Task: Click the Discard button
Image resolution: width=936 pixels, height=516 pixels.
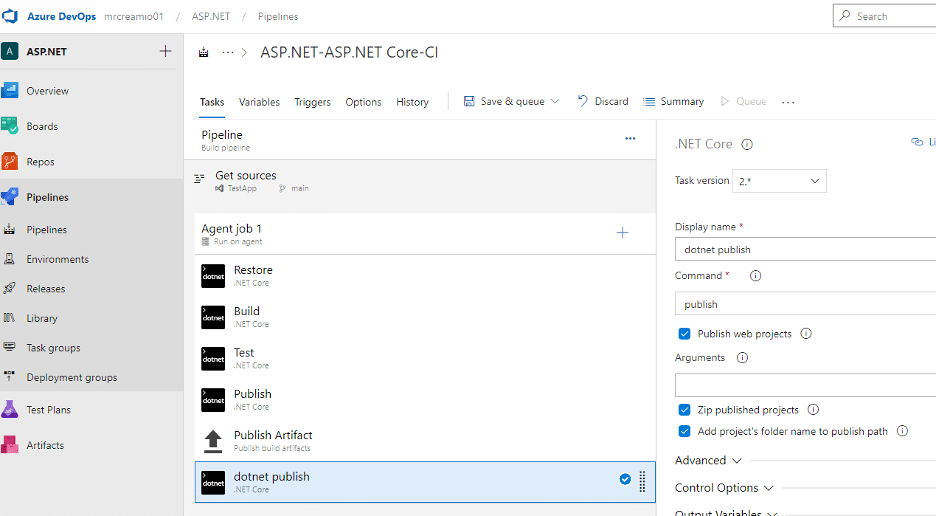Action: pos(603,102)
